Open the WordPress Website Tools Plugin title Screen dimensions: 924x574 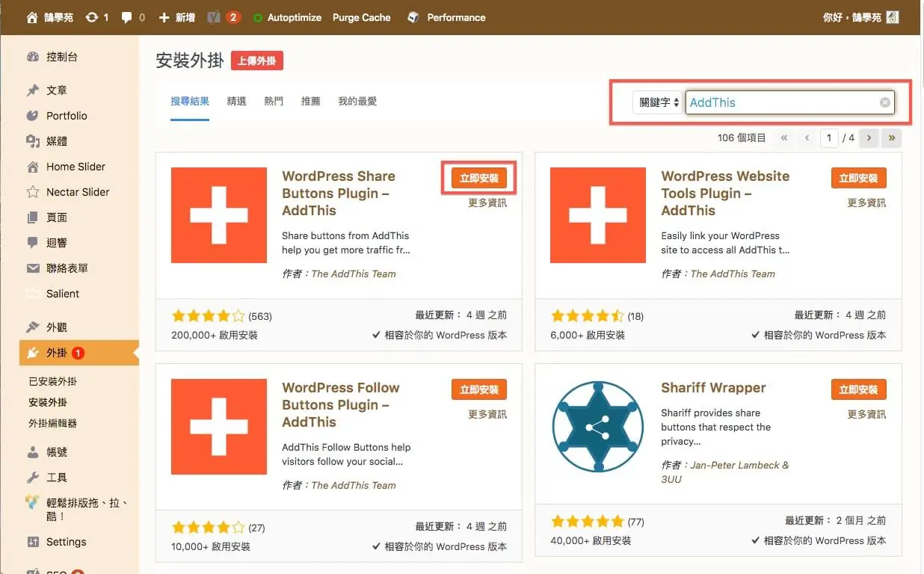pos(725,193)
